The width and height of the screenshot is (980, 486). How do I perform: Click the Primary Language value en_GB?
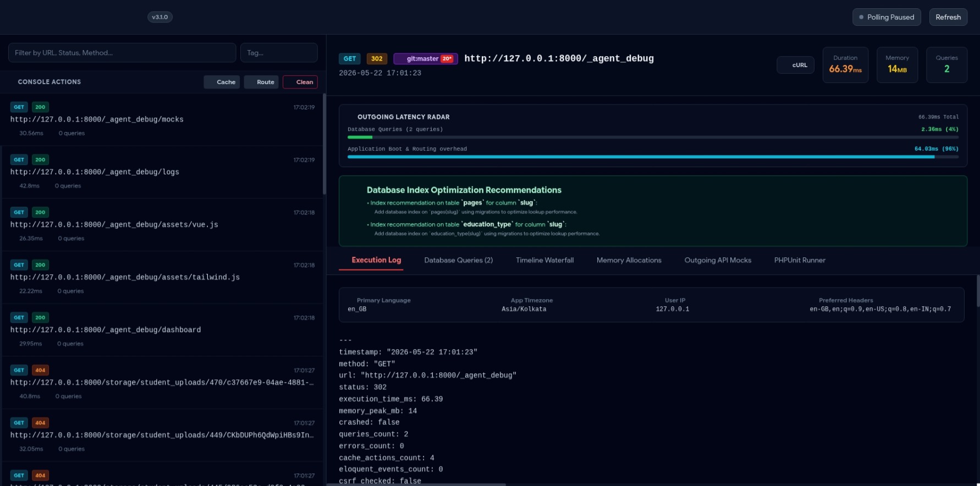tap(357, 309)
